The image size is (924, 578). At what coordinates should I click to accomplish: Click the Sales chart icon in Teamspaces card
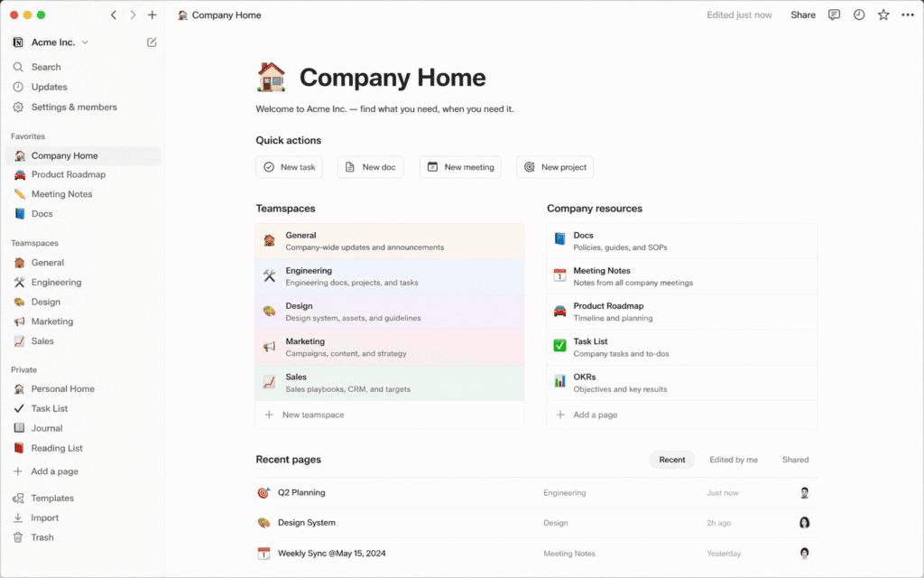click(x=269, y=382)
